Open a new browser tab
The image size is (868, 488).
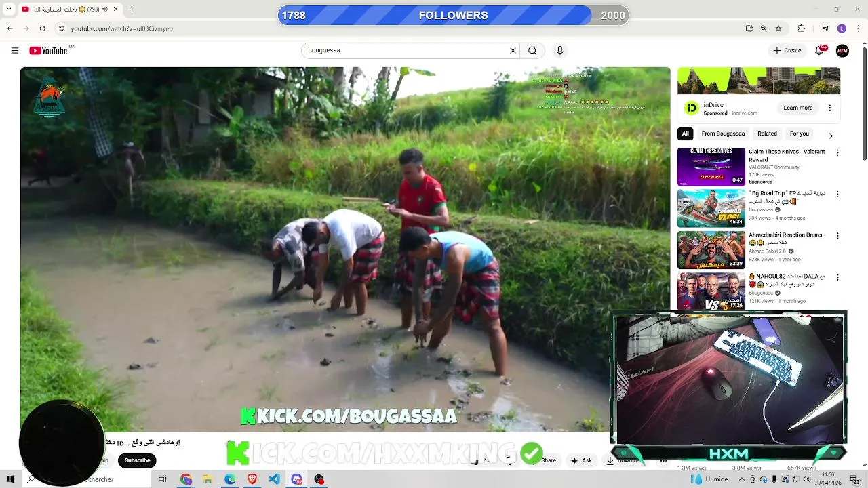pyautogui.click(x=132, y=9)
